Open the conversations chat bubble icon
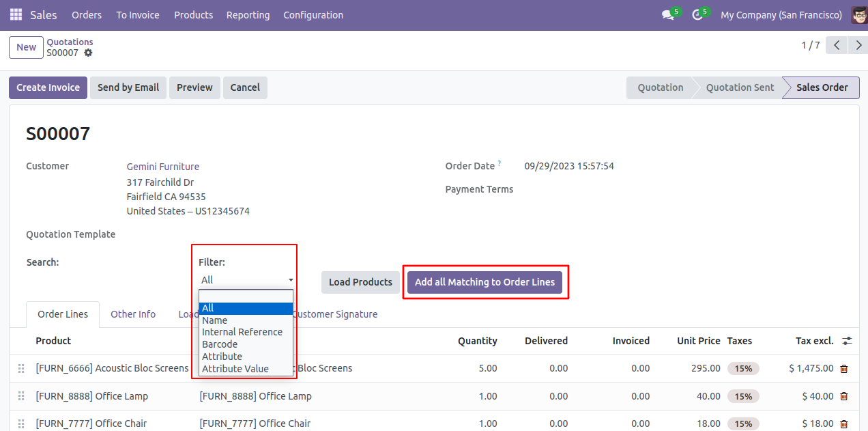 tap(668, 15)
